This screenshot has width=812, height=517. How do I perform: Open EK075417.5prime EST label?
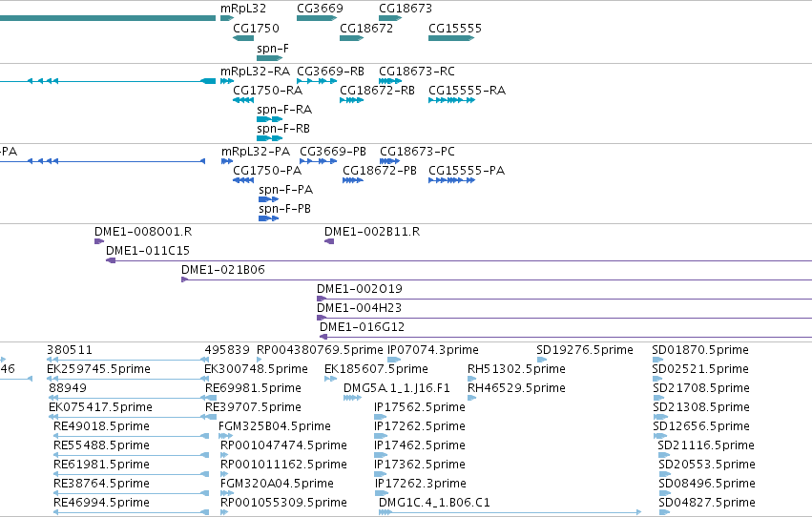click(x=100, y=408)
